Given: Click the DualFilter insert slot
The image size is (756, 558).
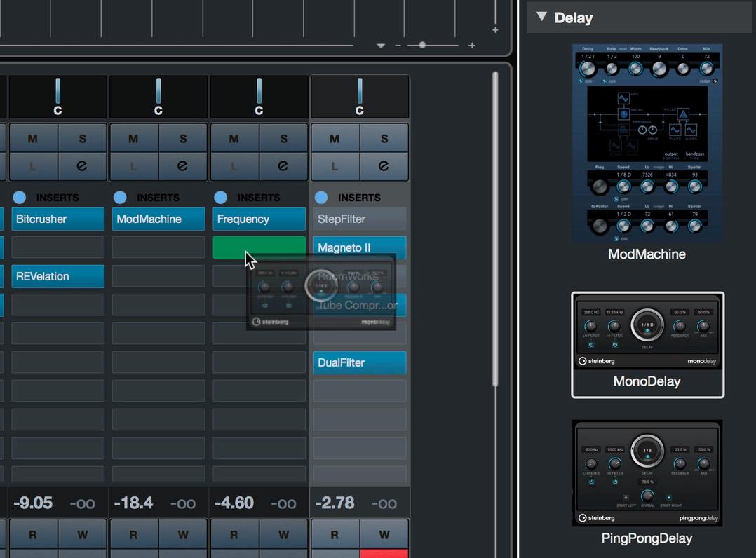Looking at the screenshot, I should (360, 362).
